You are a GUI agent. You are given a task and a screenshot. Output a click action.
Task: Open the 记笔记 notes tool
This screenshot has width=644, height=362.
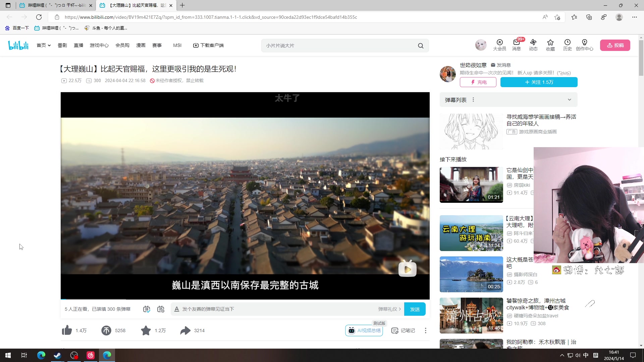403,330
